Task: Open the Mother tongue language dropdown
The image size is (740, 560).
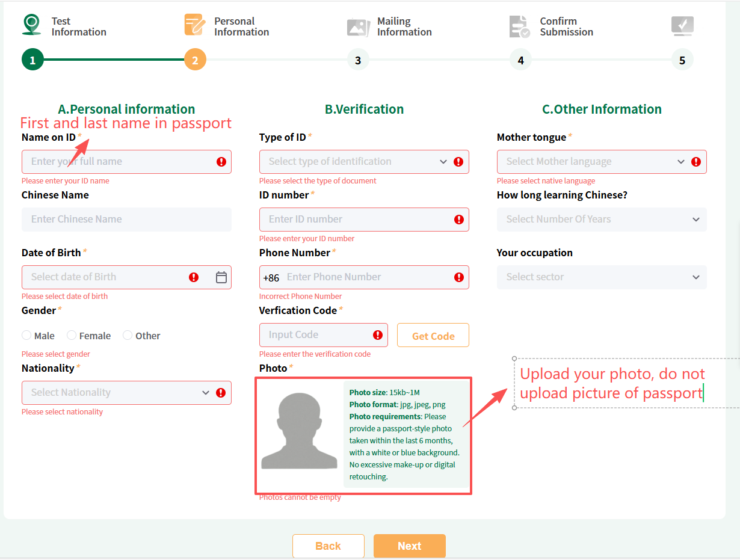Action: 593,162
